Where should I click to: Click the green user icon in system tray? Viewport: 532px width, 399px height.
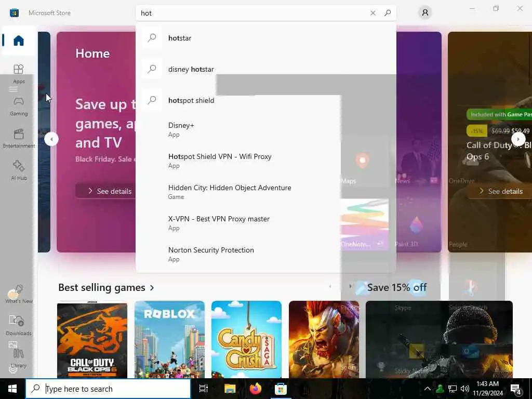tap(440, 389)
